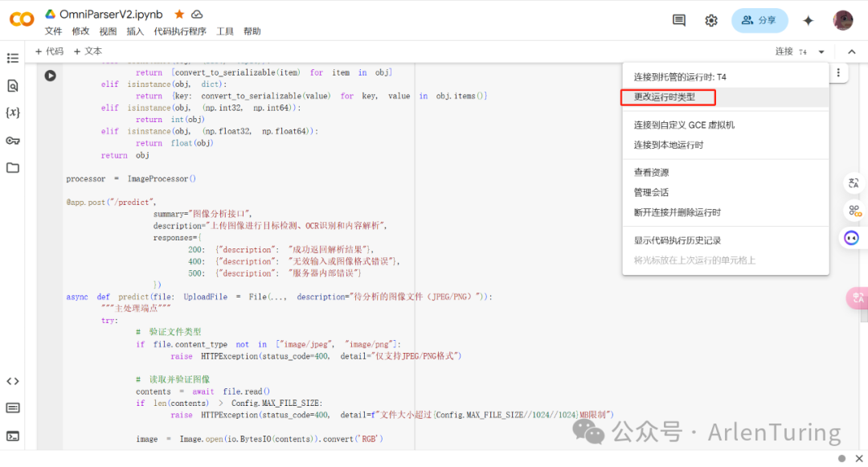868x467 pixels.
Task: Open the command palette icon
Action: pos(13,408)
